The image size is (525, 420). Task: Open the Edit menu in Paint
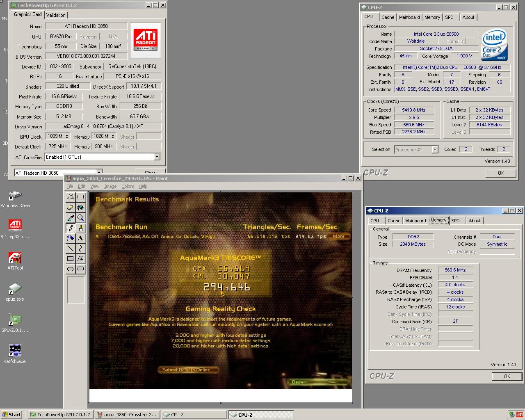[x=82, y=186]
